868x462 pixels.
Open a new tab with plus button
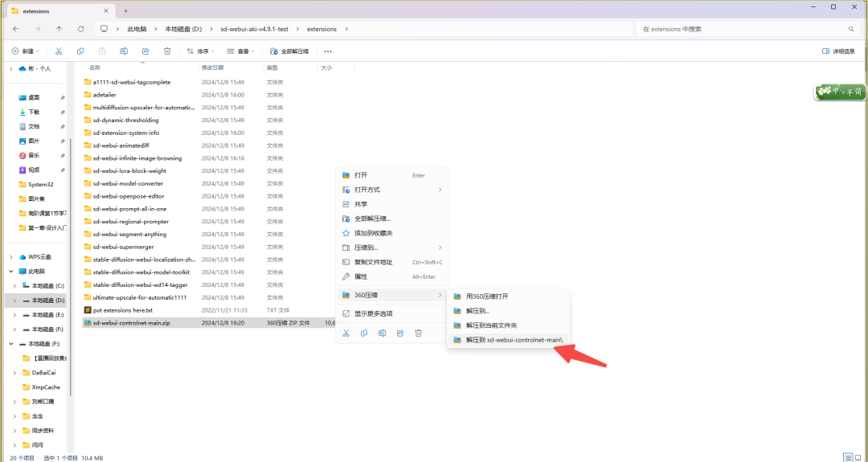tap(125, 10)
